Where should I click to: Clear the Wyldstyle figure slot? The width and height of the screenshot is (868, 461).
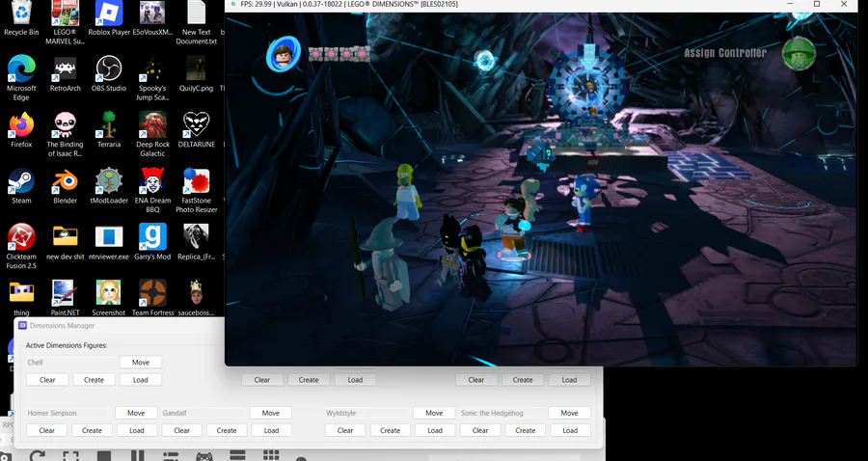pyautogui.click(x=345, y=430)
